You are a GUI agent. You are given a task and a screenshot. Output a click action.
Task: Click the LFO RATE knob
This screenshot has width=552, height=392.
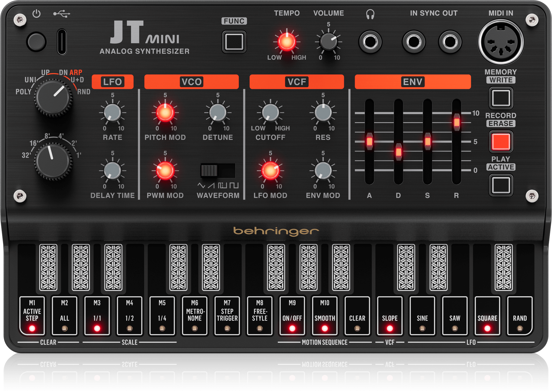pyautogui.click(x=113, y=113)
